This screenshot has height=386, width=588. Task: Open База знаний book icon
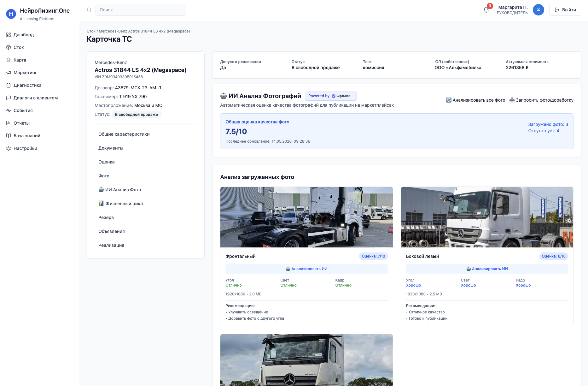(9, 136)
